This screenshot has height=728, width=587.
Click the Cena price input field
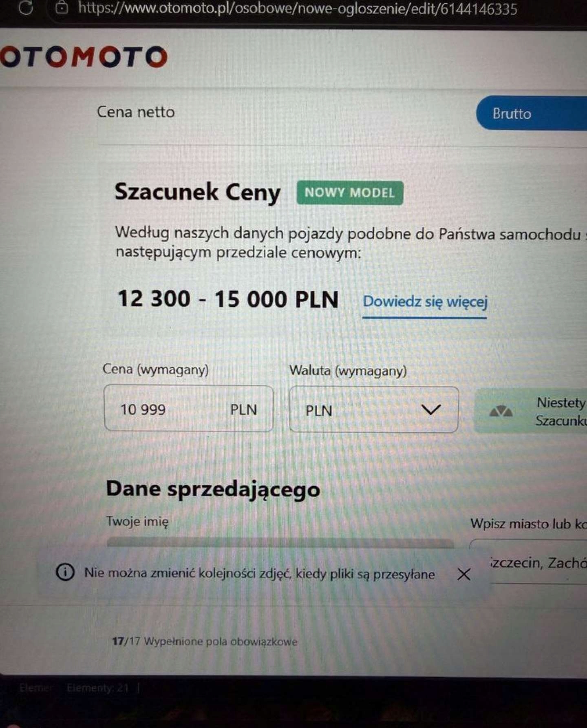(x=189, y=408)
